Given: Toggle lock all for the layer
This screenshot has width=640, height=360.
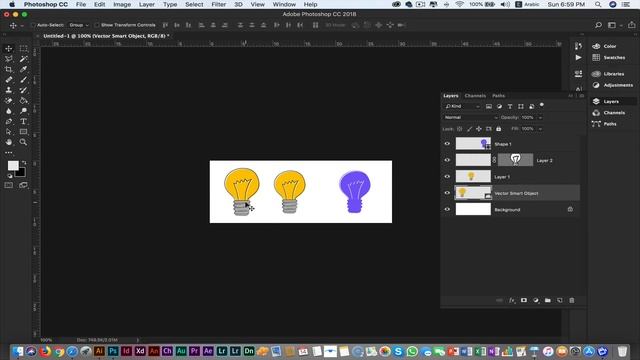Looking at the screenshot, I should point(498,129).
